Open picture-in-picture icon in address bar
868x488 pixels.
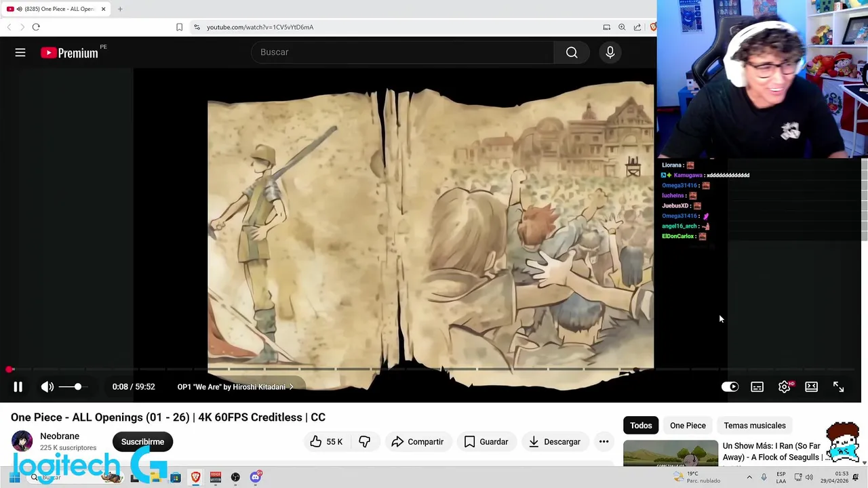[x=607, y=27]
